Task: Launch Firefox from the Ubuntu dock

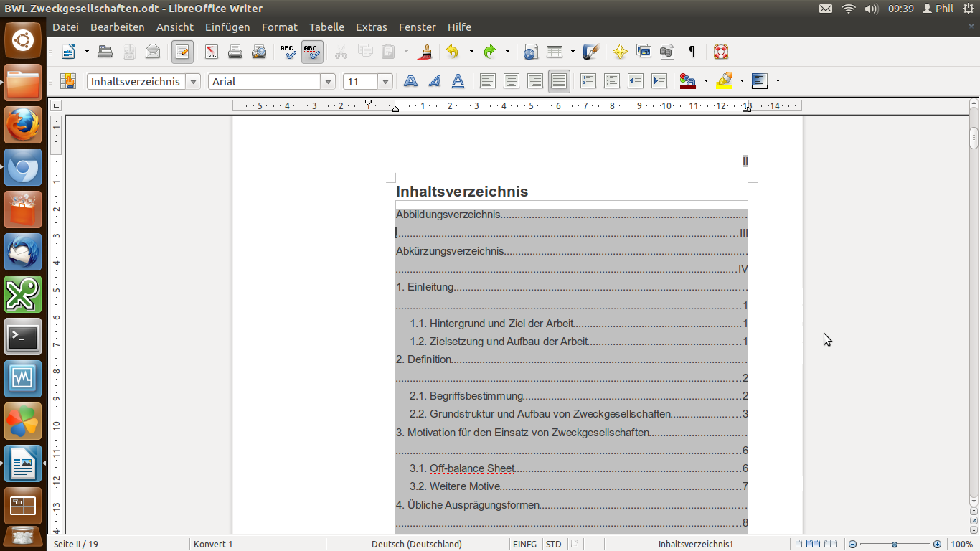Action: tap(23, 125)
